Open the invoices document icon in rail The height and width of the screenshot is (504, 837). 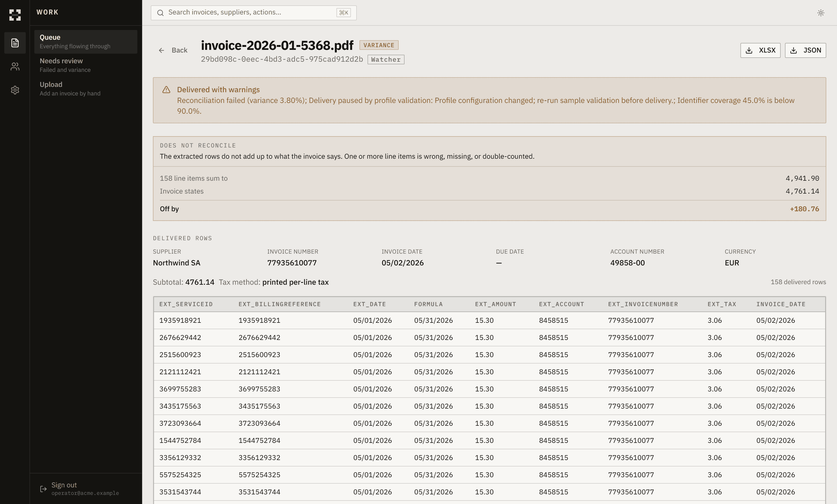[14, 43]
